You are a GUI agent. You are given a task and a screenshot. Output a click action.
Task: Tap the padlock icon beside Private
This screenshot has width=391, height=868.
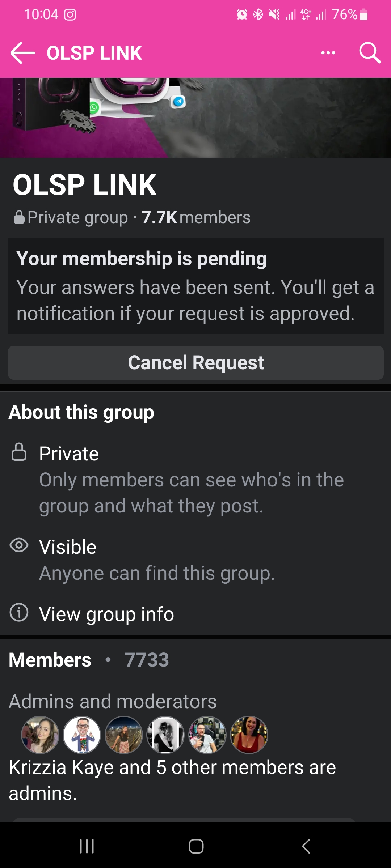(19, 452)
